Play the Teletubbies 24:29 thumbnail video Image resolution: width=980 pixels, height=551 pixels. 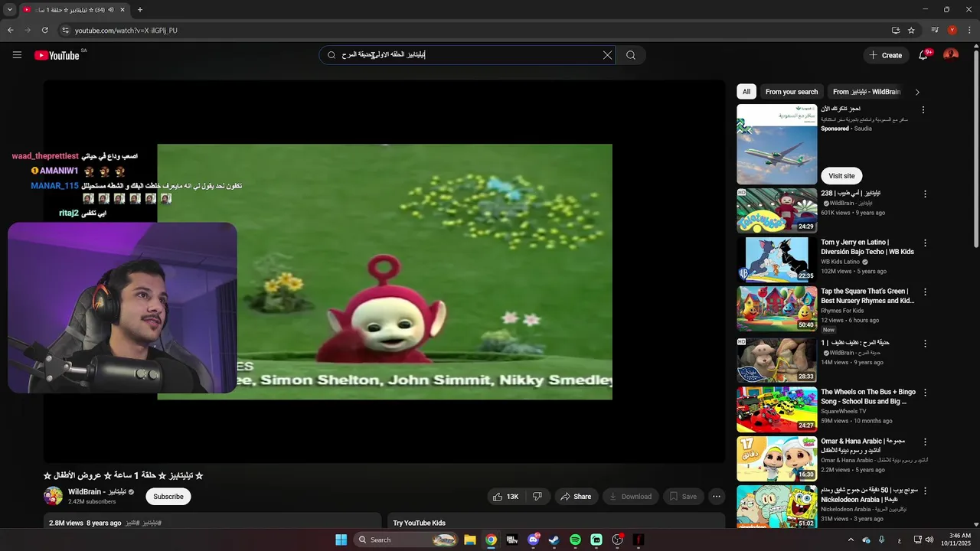point(777,210)
